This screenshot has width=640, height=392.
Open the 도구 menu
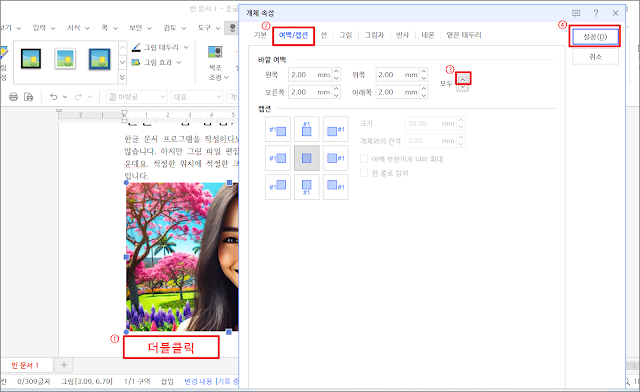(209, 28)
